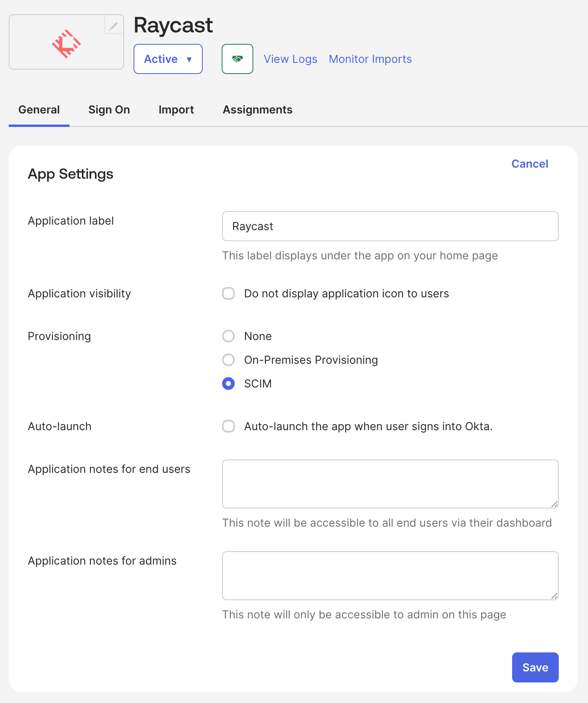Save the App Settings
The image size is (588, 703).
[x=535, y=667]
